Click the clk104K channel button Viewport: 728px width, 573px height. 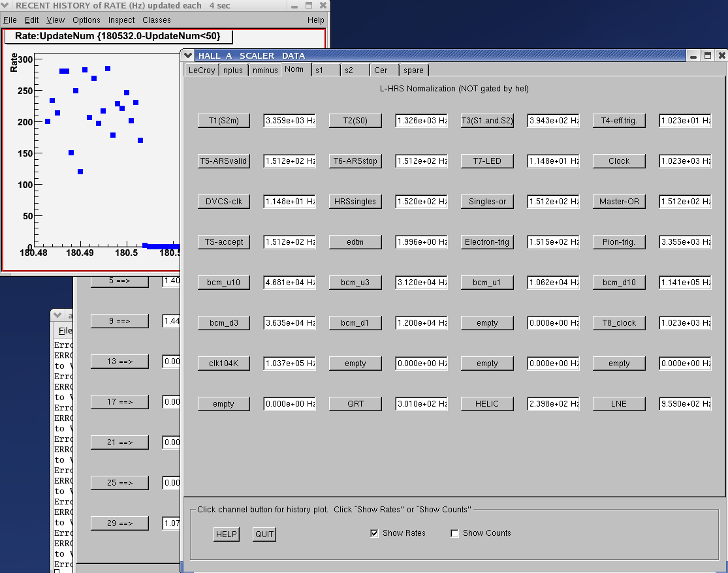click(x=224, y=364)
